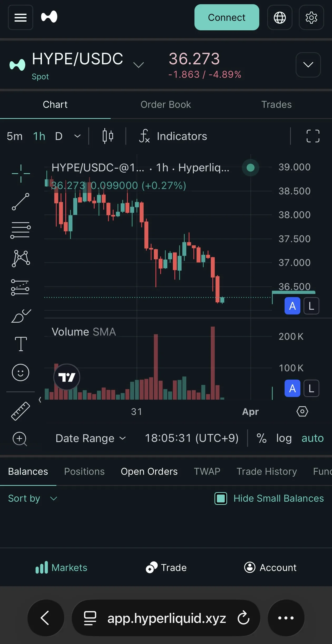Select the 5m timeframe

tap(15, 136)
